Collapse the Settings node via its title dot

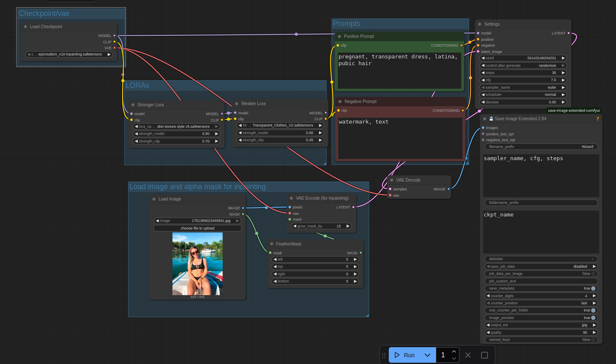point(480,24)
